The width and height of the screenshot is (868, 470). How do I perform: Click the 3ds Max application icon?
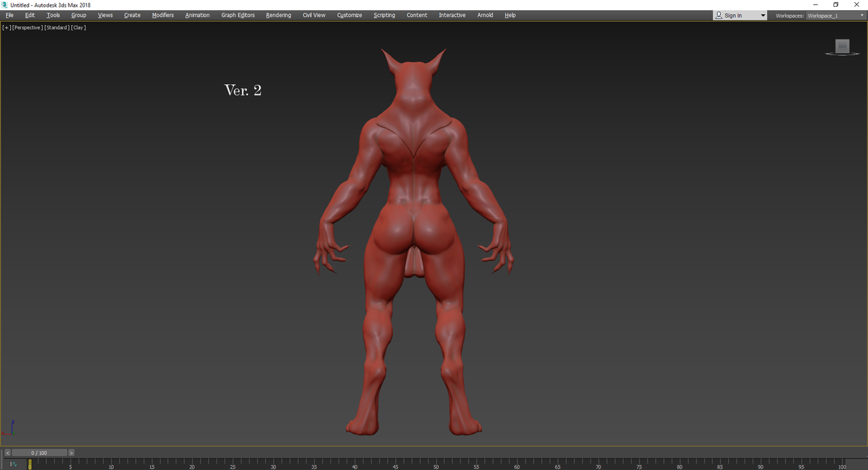[x=5, y=5]
